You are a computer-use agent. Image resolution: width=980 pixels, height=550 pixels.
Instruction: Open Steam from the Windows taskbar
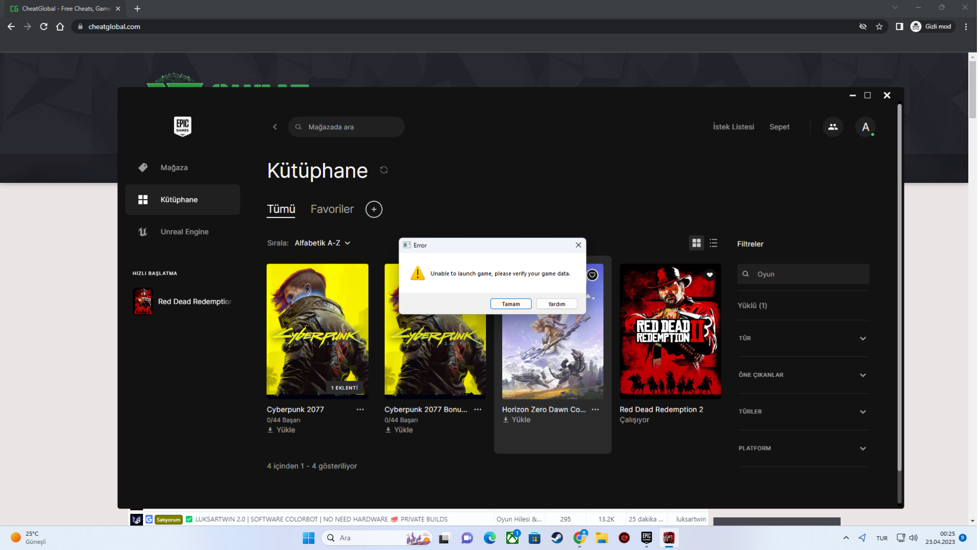point(557,538)
